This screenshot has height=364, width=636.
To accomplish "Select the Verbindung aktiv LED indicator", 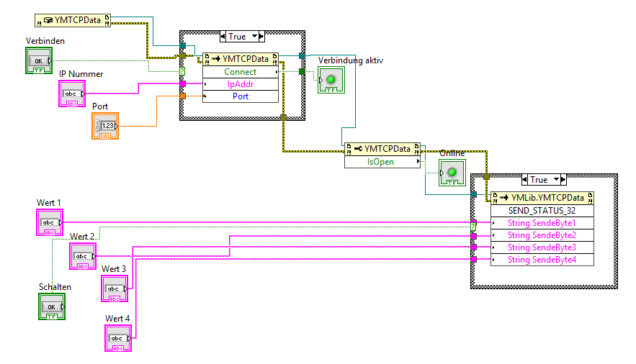I will tap(331, 80).
